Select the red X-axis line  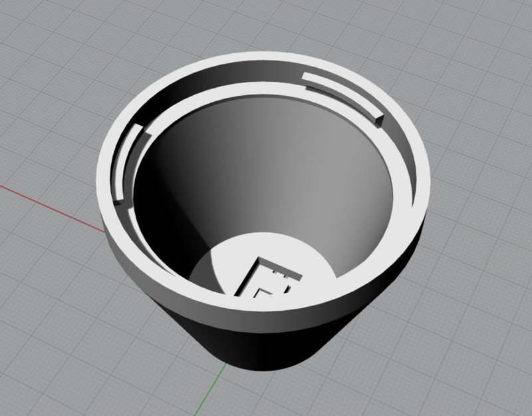[x=52, y=209]
